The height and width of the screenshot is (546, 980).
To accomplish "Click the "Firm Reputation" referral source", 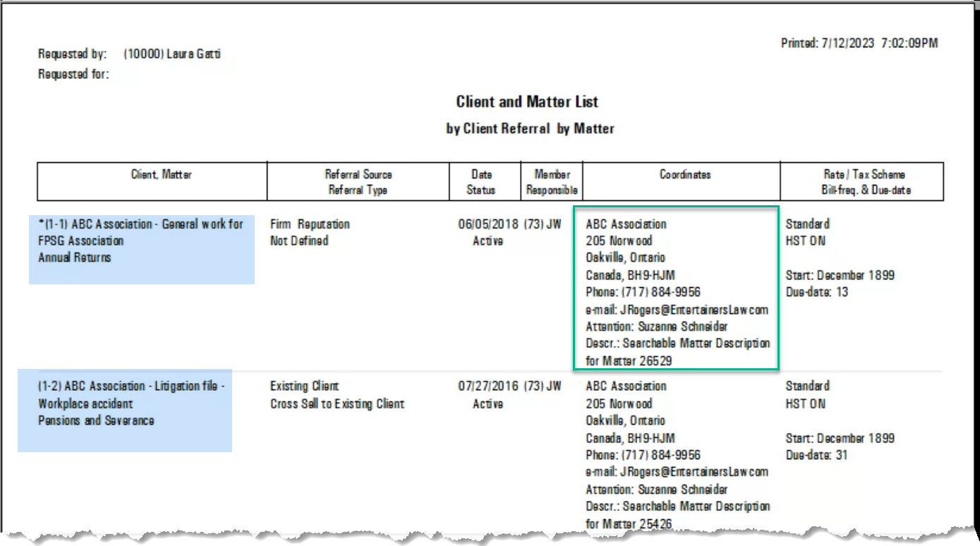I will [310, 224].
